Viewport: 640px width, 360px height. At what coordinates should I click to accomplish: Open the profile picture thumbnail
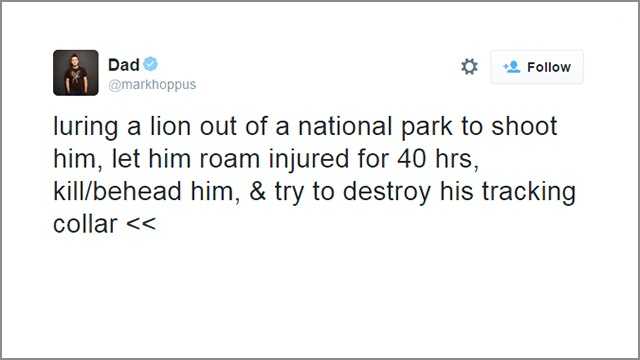[76, 73]
